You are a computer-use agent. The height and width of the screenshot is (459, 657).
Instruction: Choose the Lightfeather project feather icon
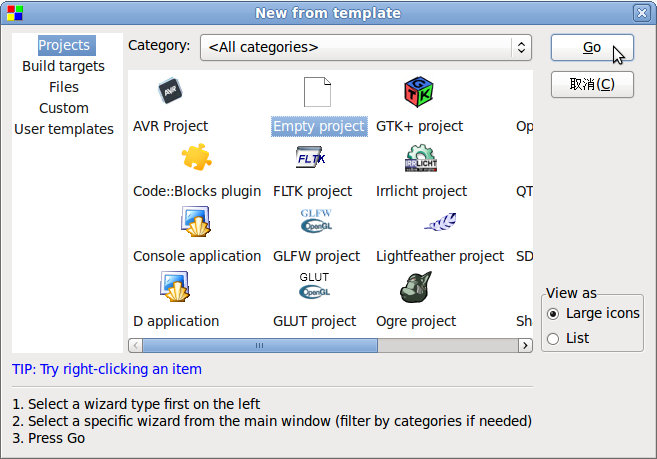point(440,222)
